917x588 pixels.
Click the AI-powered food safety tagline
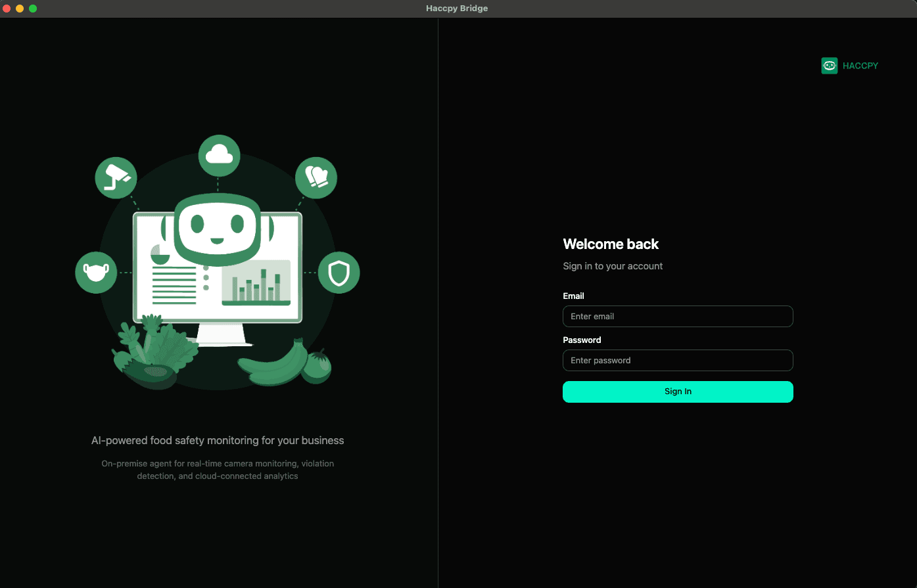[218, 440]
